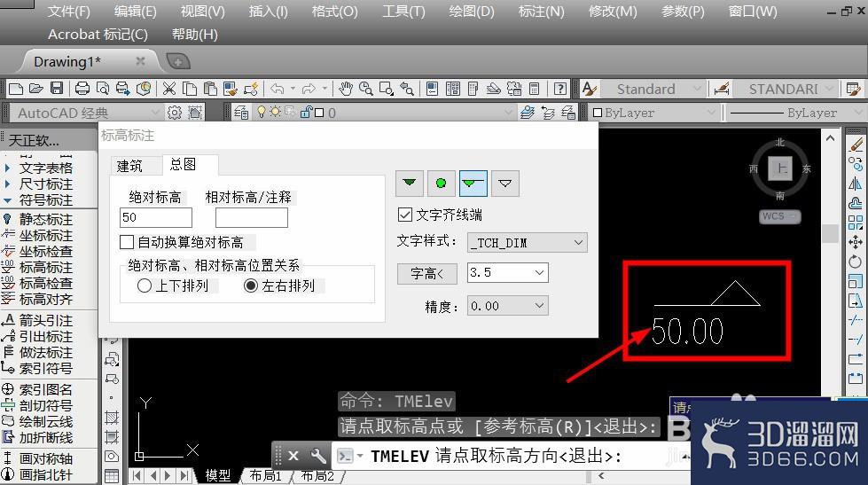Viewport: 868px width, 485px height.
Task: Open the 绘图(D) menu
Action: tap(471, 11)
